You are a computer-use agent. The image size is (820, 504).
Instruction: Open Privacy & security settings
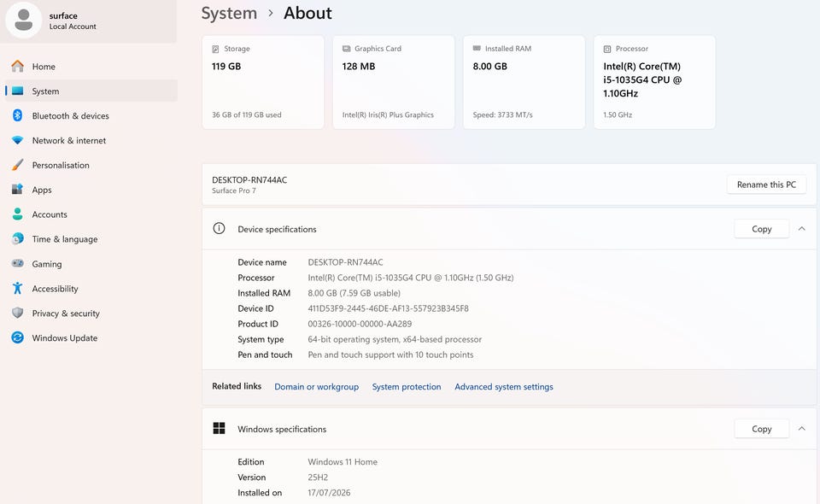click(91, 313)
